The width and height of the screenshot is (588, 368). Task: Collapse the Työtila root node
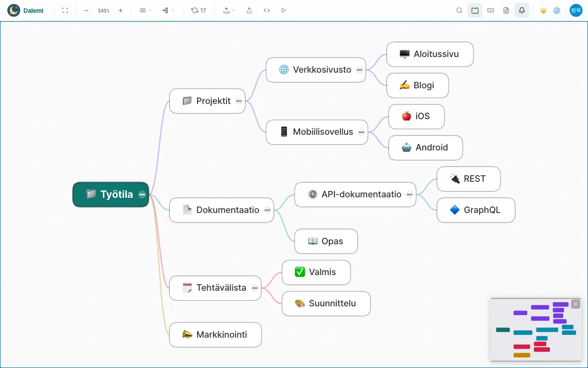142,195
